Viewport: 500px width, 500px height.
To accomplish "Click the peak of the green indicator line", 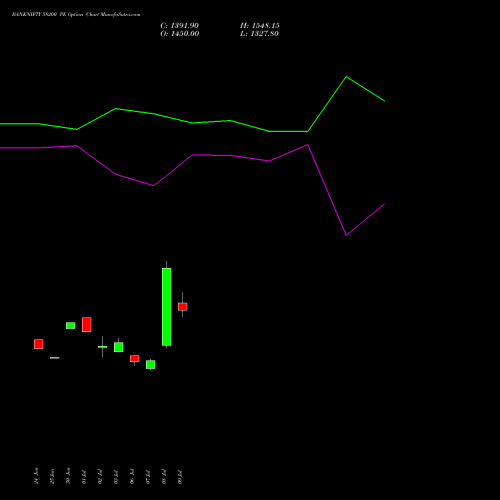I will (346, 77).
